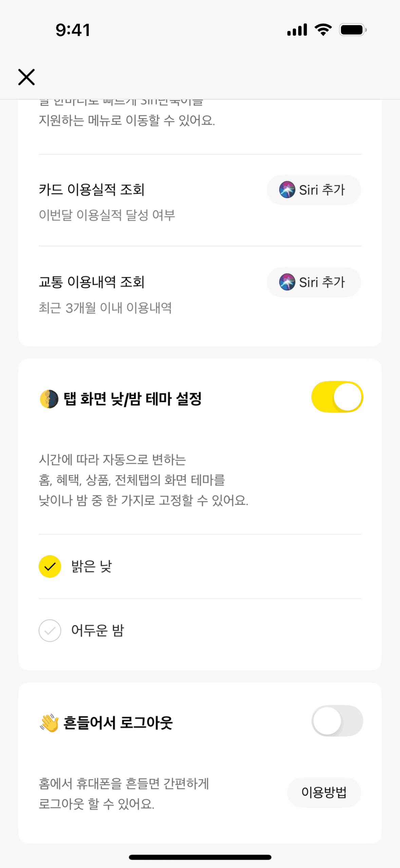Tap the day/night moon theme icon
The image size is (400, 868).
point(49,399)
